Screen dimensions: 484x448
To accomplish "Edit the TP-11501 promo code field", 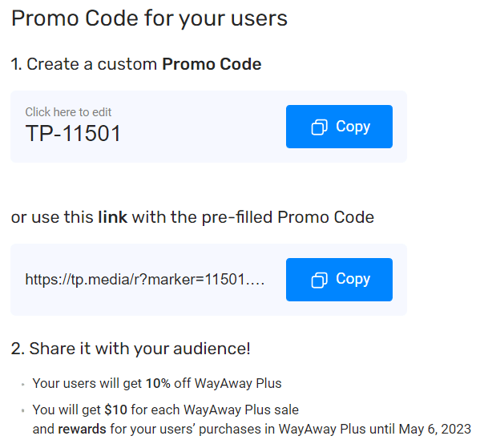I will point(73,133).
